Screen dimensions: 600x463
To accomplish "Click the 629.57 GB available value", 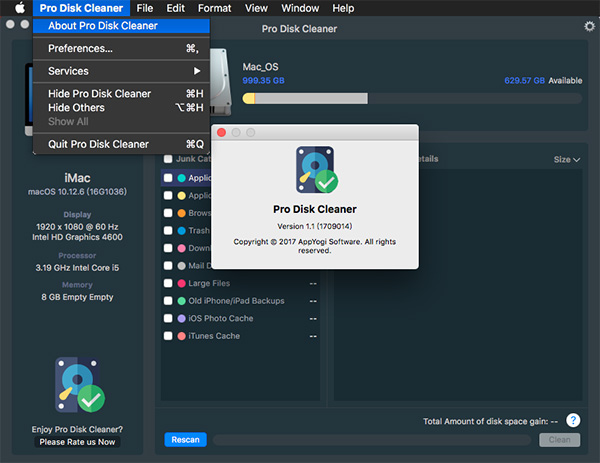I will click(x=524, y=80).
